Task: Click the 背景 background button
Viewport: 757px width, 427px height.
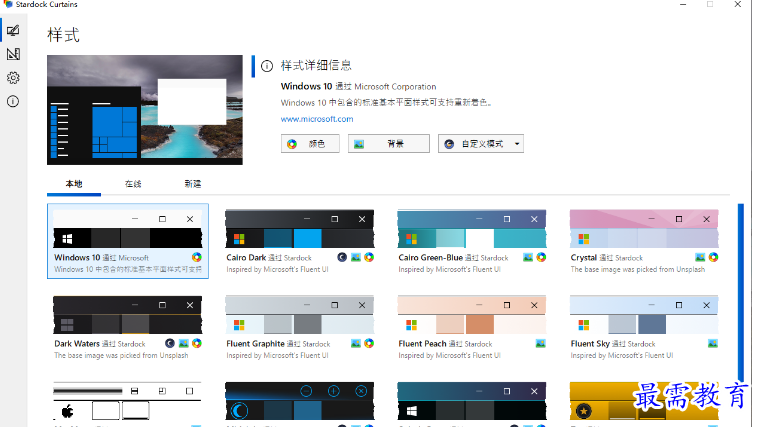Action: 389,143
